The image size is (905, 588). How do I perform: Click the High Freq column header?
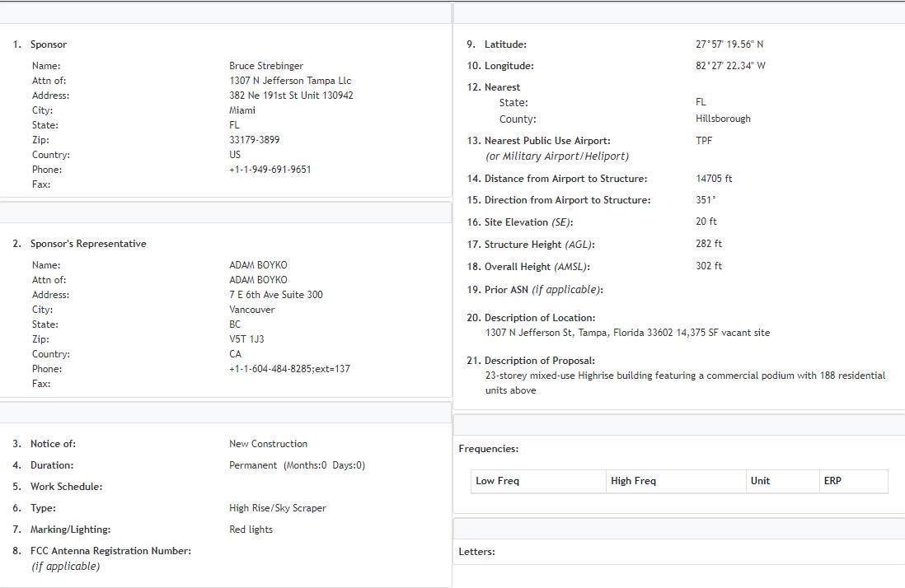[633, 481]
